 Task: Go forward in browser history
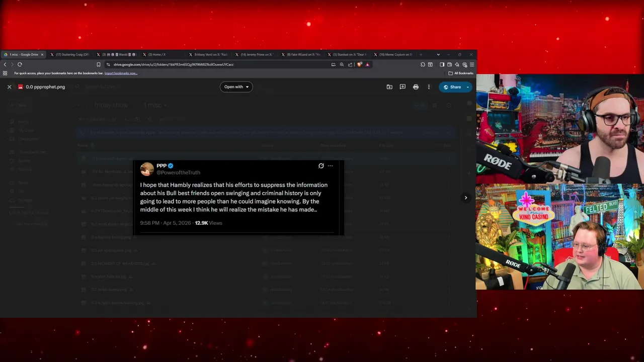click(x=12, y=64)
